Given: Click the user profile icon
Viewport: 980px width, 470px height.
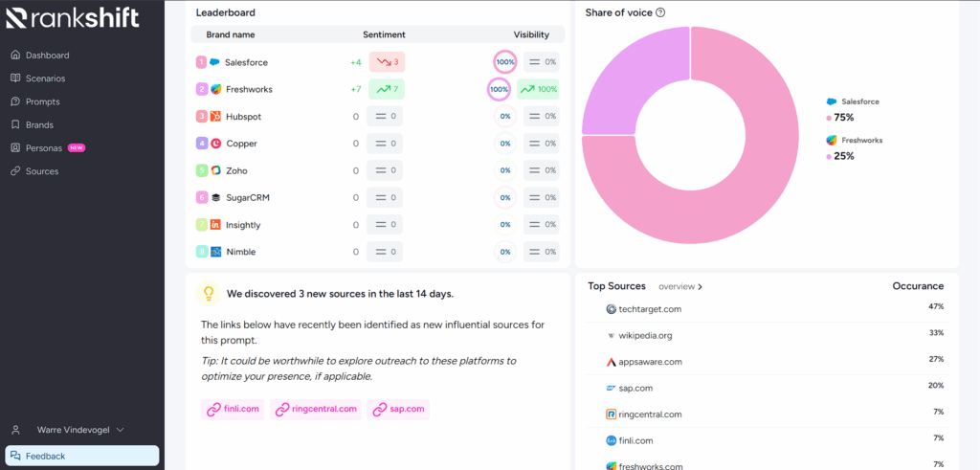Looking at the screenshot, I should 16,430.
